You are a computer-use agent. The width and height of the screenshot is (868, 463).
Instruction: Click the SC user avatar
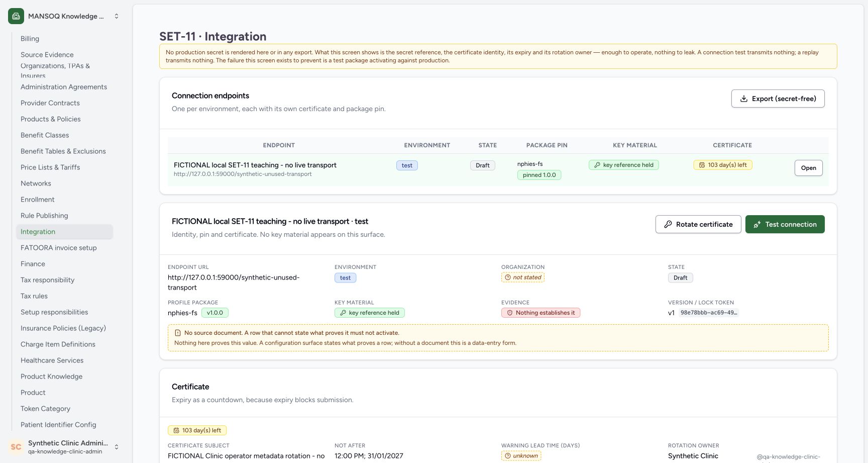[x=16, y=446]
